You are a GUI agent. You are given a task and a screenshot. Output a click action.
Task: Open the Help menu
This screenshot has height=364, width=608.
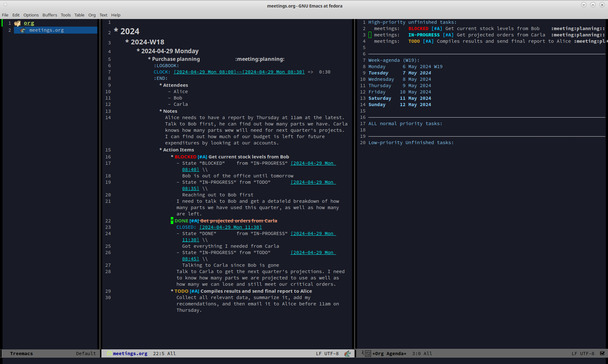click(x=116, y=15)
